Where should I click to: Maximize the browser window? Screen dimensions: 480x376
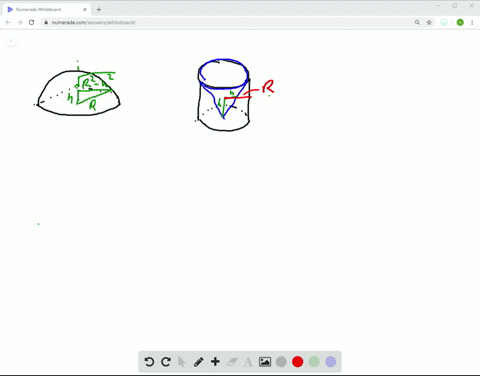pyautogui.click(x=455, y=6)
